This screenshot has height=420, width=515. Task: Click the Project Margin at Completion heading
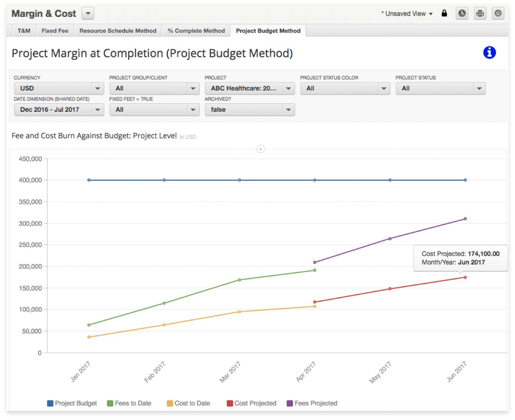(152, 53)
